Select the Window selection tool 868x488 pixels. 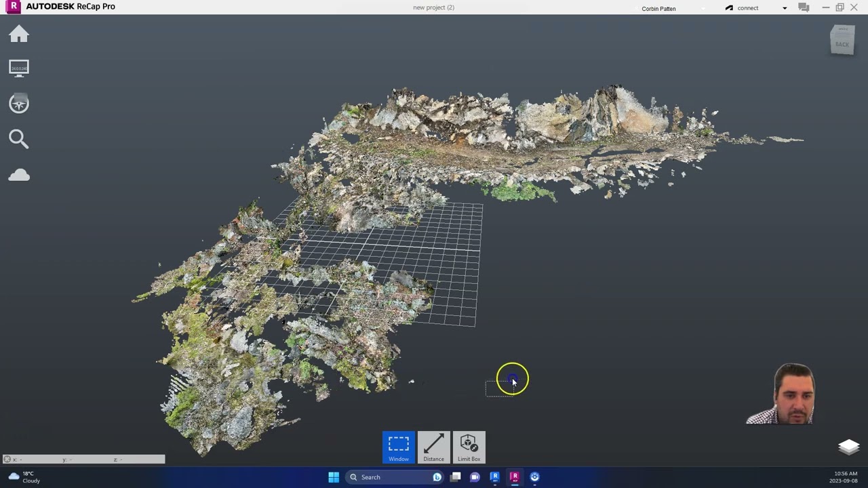pyautogui.click(x=399, y=447)
